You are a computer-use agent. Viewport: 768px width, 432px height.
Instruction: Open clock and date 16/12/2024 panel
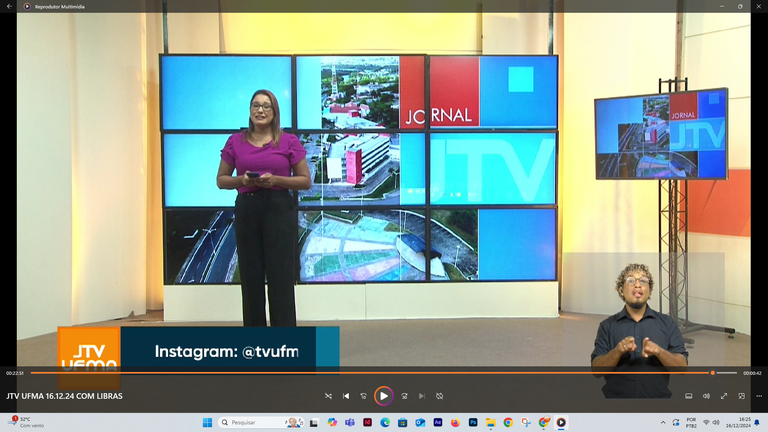click(x=745, y=422)
